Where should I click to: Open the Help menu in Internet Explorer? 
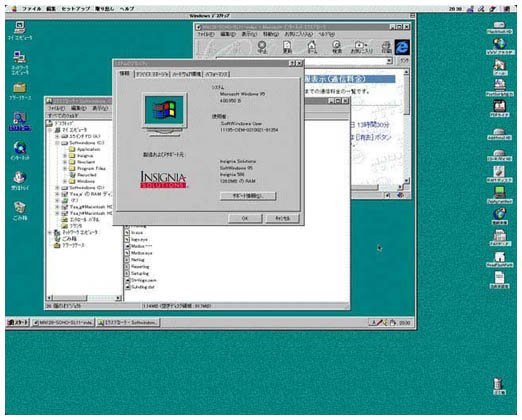click(326, 34)
